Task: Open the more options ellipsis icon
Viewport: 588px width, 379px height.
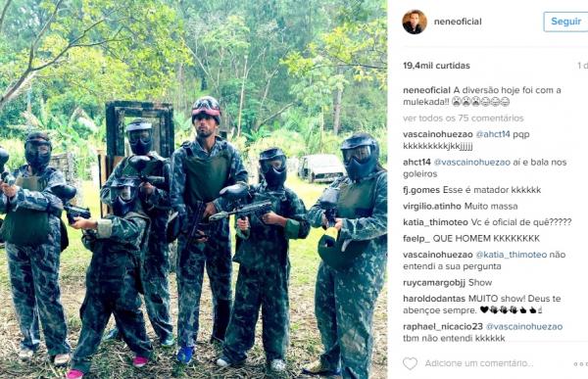Action: [580, 364]
